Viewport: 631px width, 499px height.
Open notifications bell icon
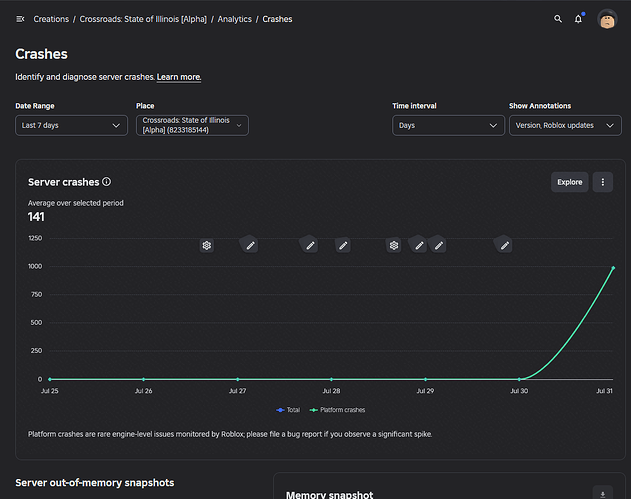(578, 19)
